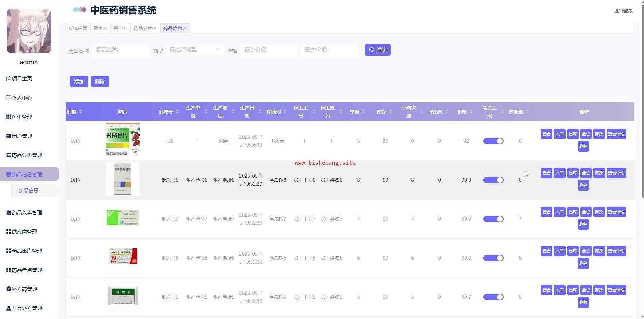Click the home icon beside 项目主页
644x319 pixels.
pyautogui.click(x=9, y=79)
